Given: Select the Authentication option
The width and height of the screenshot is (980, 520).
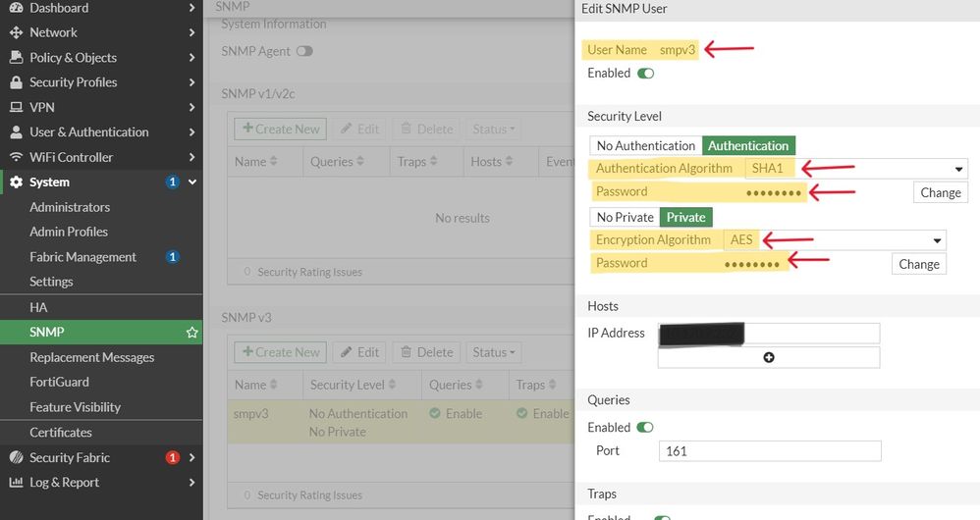Looking at the screenshot, I should pos(748,145).
